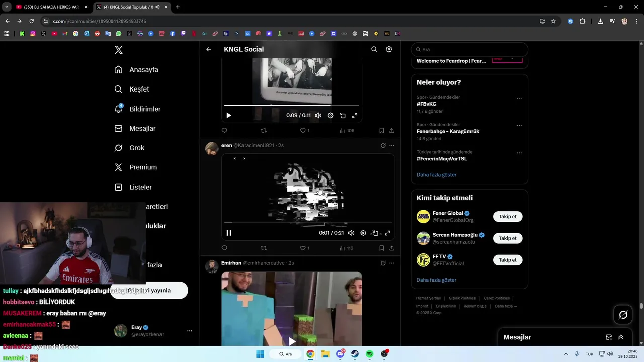This screenshot has height=362, width=644.
Task: Pause eren's playing video
Action: pyautogui.click(x=229, y=233)
